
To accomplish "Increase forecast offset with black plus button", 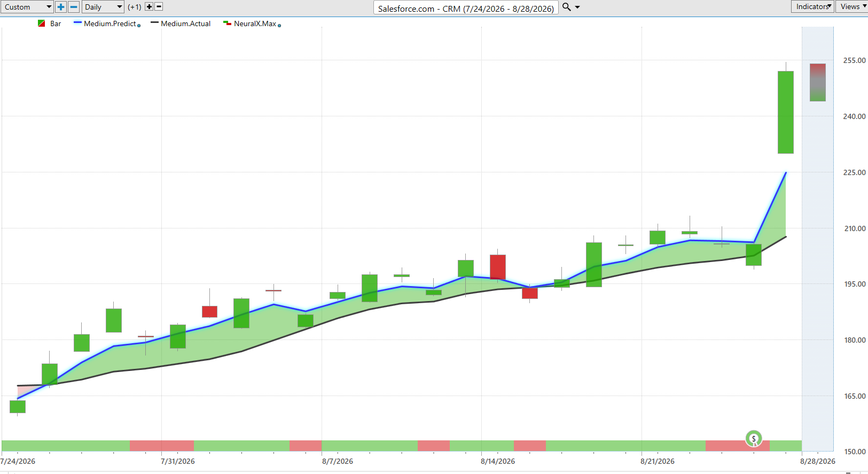I will click(x=149, y=6).
